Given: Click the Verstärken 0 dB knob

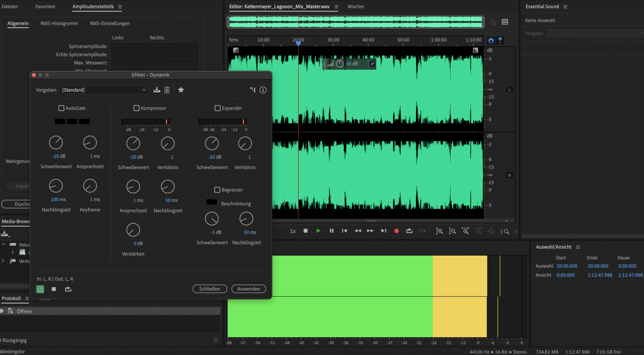Looking at the screenshot, I should pos(133,230).
